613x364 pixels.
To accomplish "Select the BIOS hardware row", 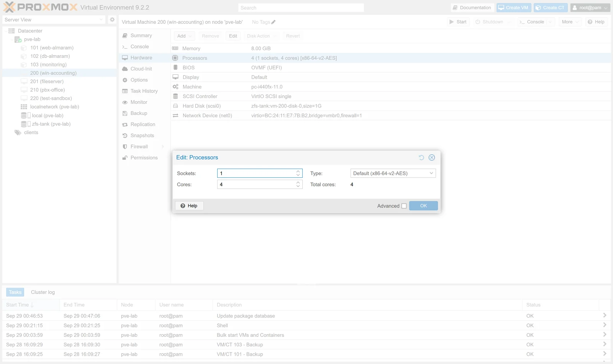I will click(391, 68).
